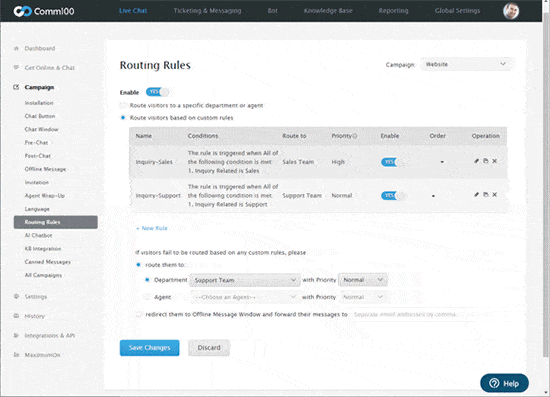550x397 pixels.
Task: Toggle Enable switch for Inquiry-Sales rule
Action: coord(393,162)
